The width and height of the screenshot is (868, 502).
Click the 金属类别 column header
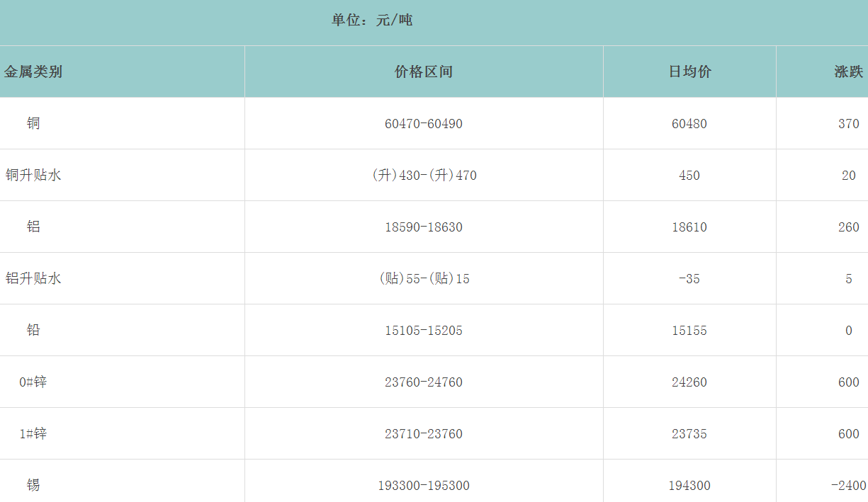point(33,72)
